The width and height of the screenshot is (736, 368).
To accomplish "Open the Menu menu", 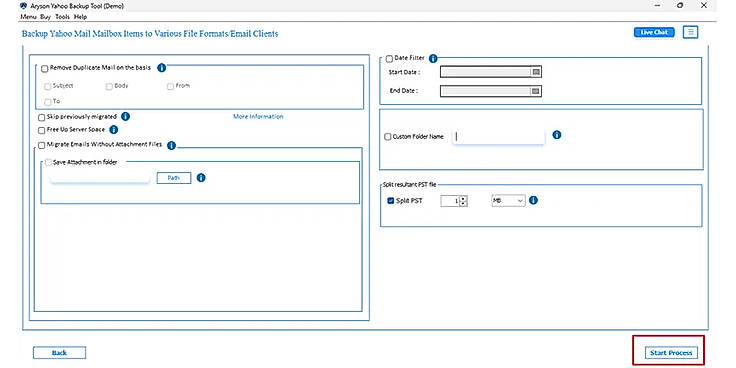I will [28, 16].
